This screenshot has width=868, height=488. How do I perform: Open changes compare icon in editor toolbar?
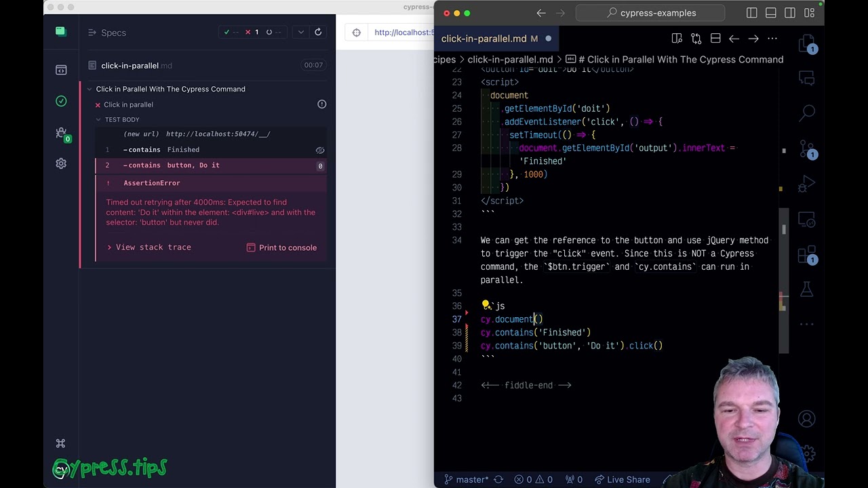[696, 39]
